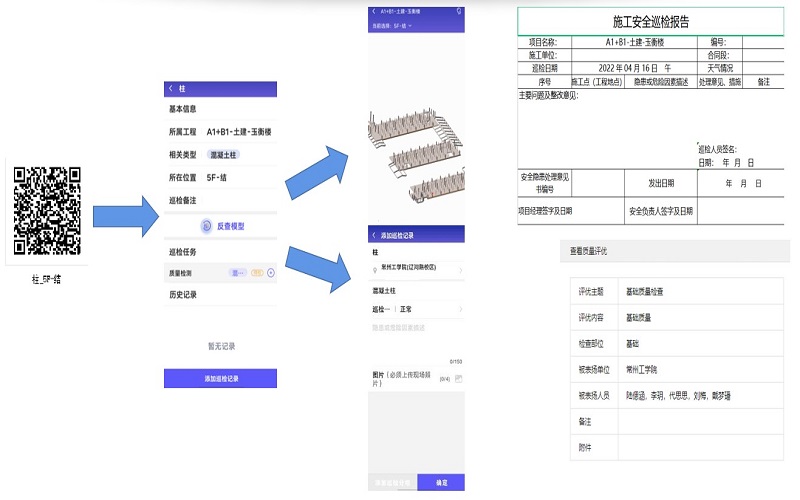Click the 项目名称 label cell in report

(544, 42)
